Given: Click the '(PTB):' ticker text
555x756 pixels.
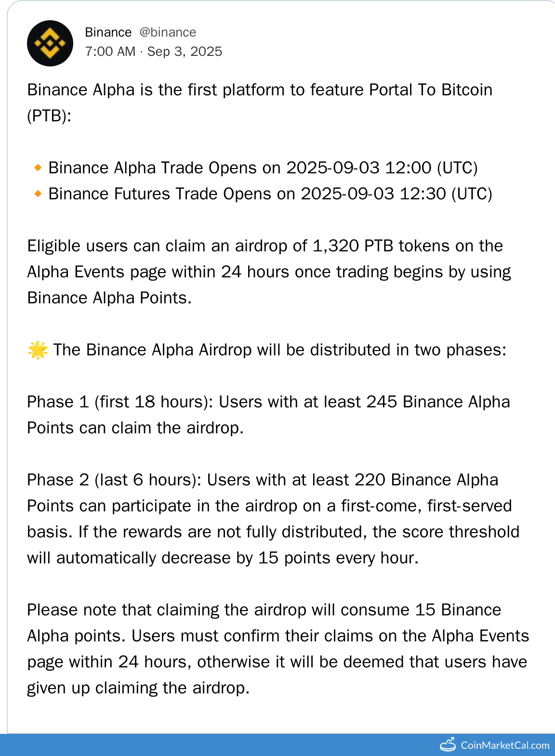Looking at the screenshot, I should [x=49, y=116].
